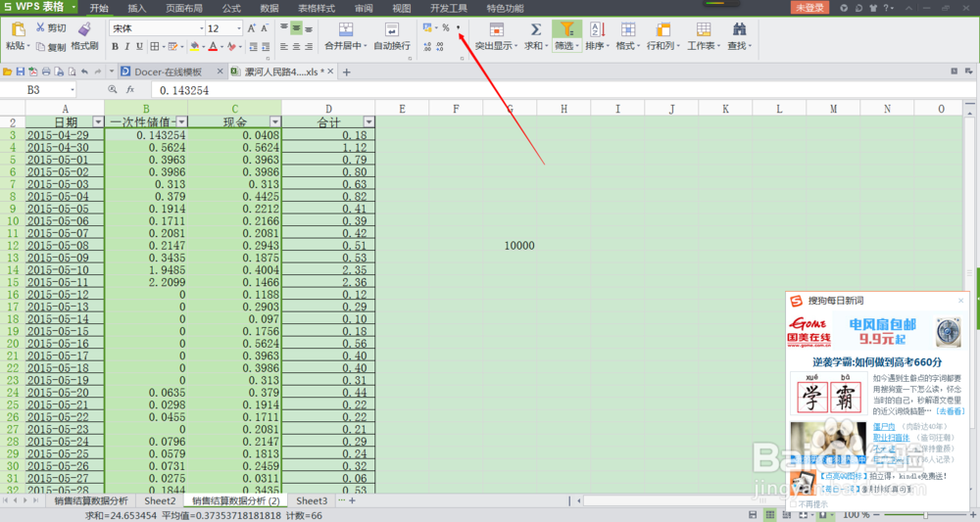
Task: Expand the filter dropdown for 合计 column
Action: coord(368,121)
